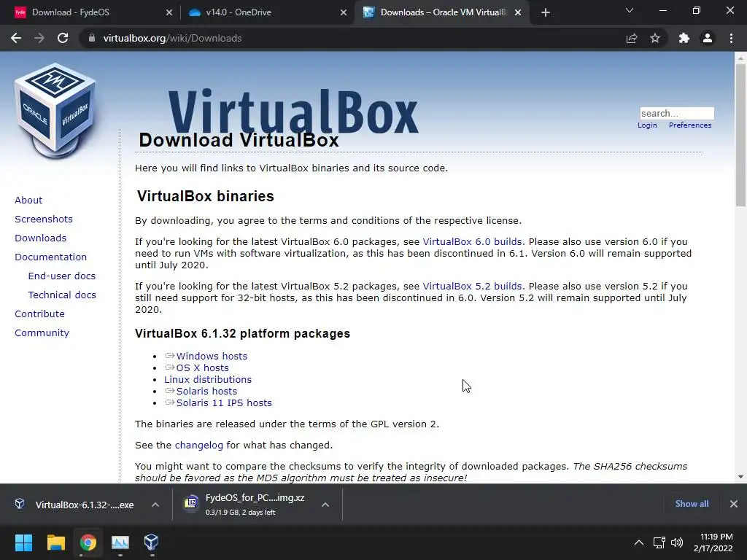Click Show all downloads
Viewport: 747px width, 560px height.
coord(692,504)
